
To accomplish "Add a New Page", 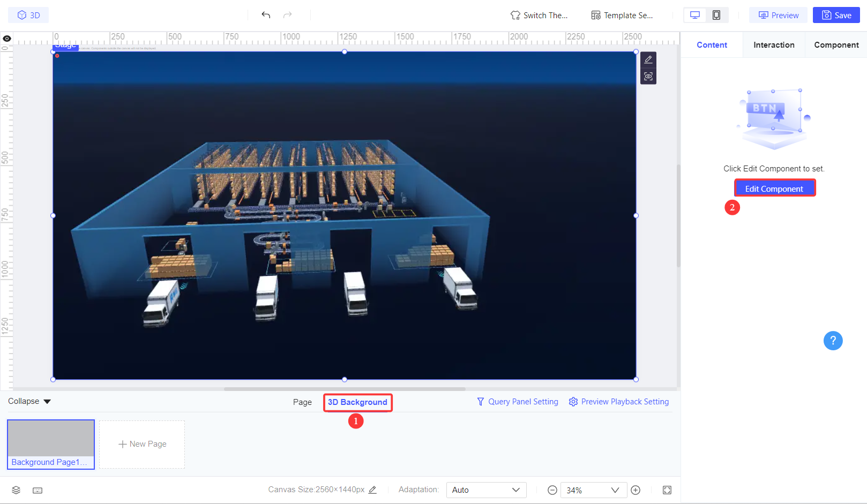I will 142,444.
